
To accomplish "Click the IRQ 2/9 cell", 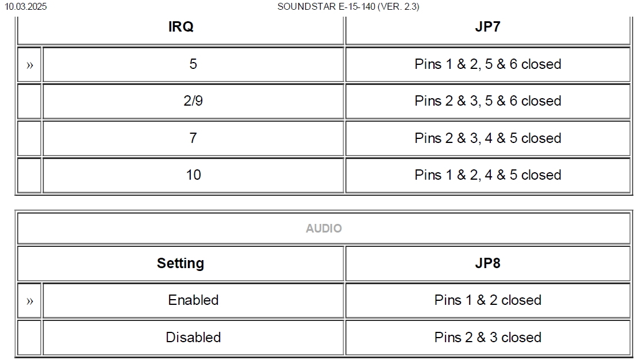I will 193,101.
